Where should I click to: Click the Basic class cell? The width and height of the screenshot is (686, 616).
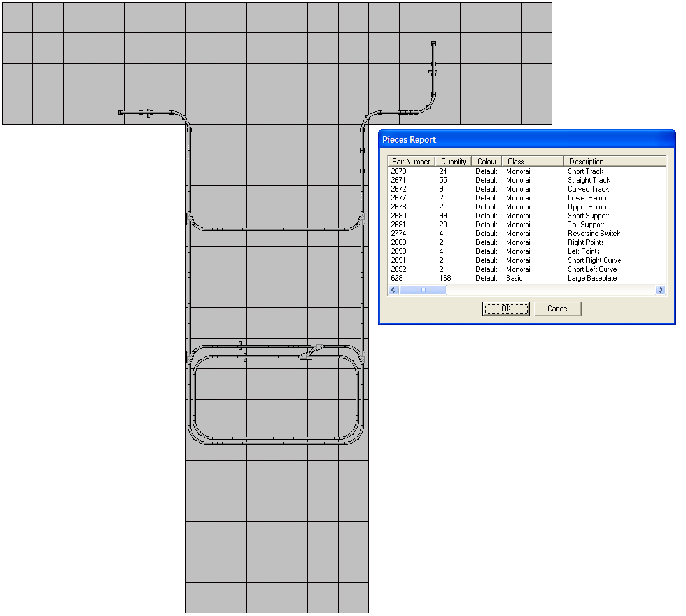click(x=514, y=278)
